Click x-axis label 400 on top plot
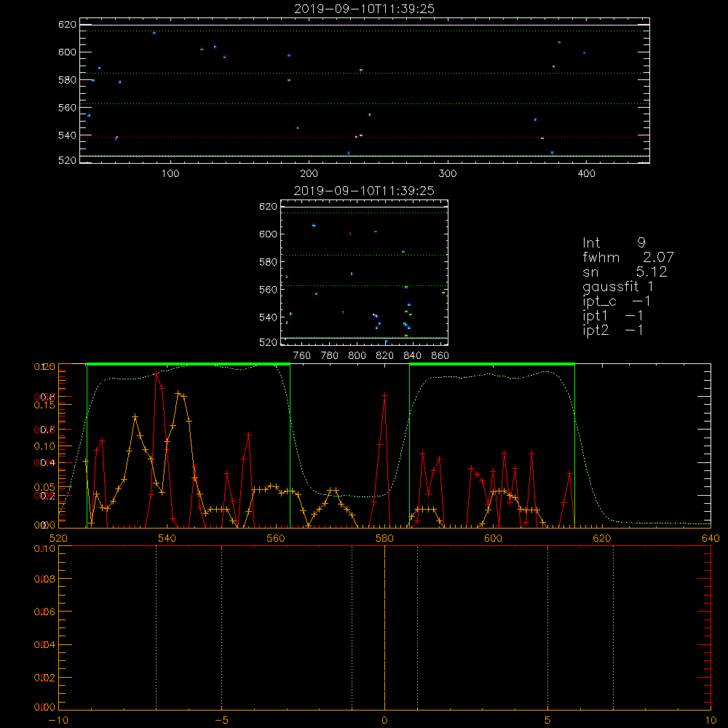Viewport: 728px width, 728px height. [x=586, y=174]
